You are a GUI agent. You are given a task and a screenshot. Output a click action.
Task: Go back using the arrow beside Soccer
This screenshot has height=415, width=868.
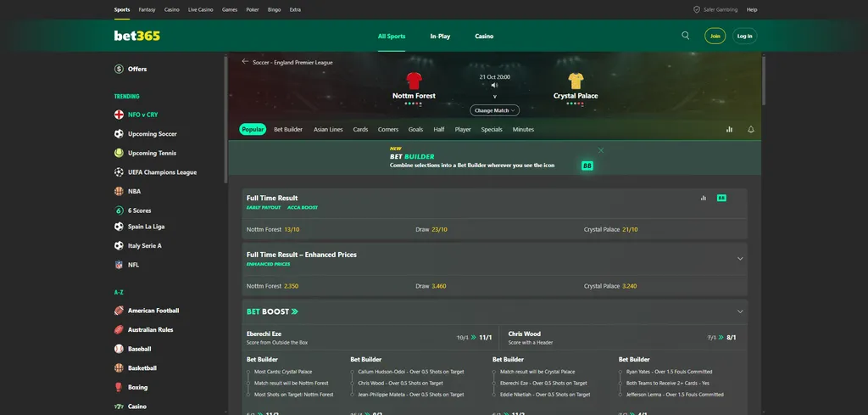click(x=245, y=61)
